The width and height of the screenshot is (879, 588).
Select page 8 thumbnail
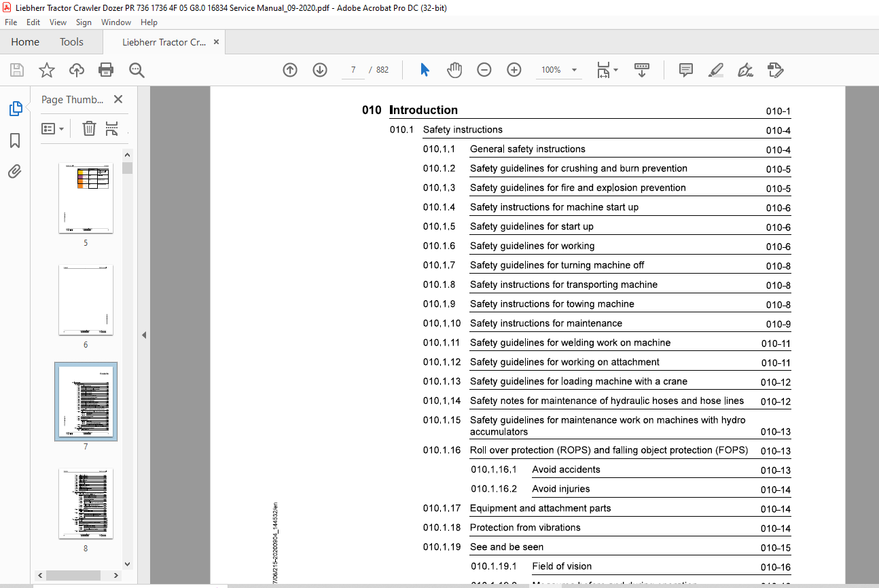[86, 504]
